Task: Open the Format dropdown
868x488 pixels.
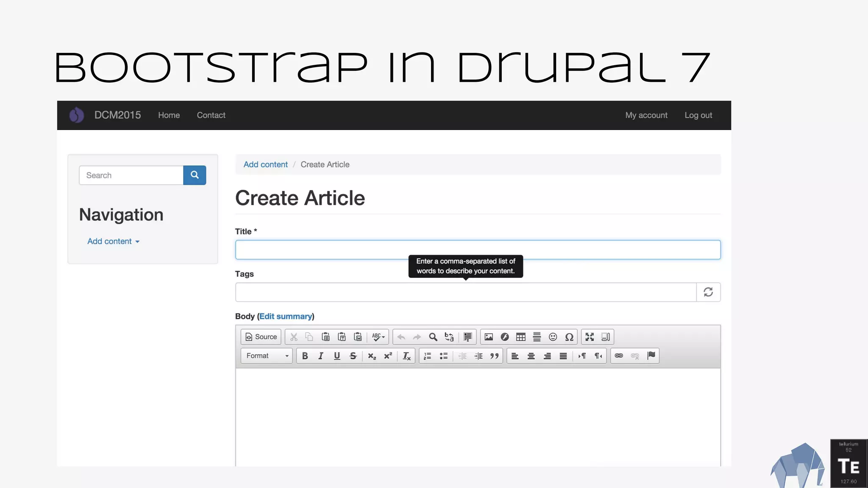Action: click(x=267, y=356)
